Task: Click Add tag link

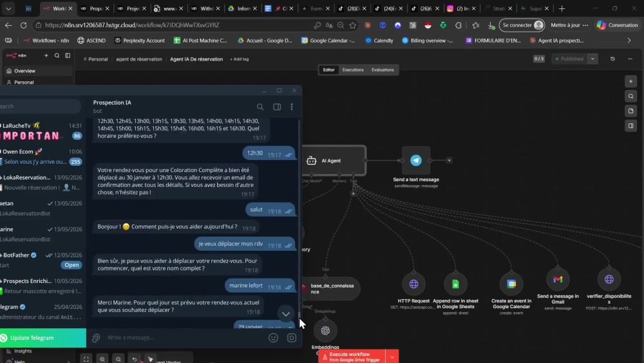Action: pos(240,59)
